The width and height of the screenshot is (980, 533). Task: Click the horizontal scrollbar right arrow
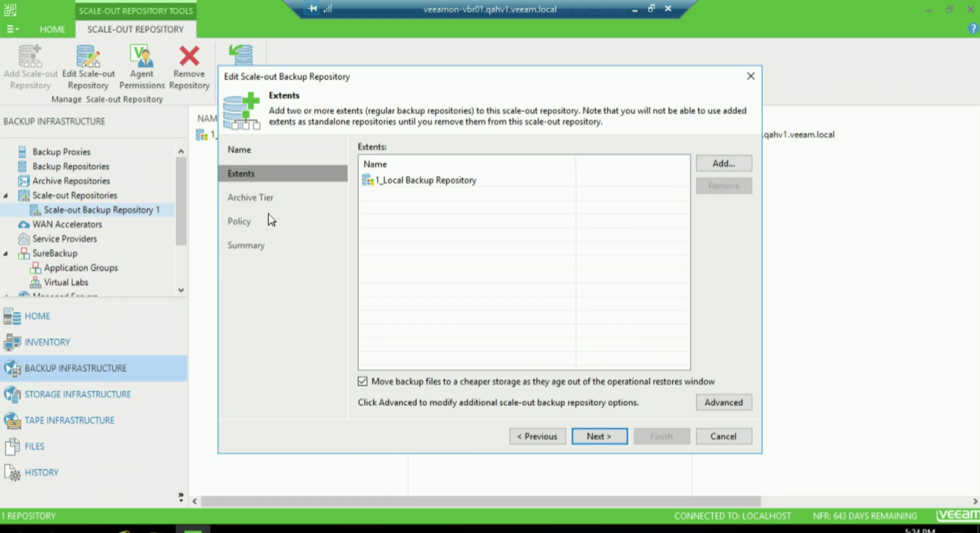pos(975,502)
